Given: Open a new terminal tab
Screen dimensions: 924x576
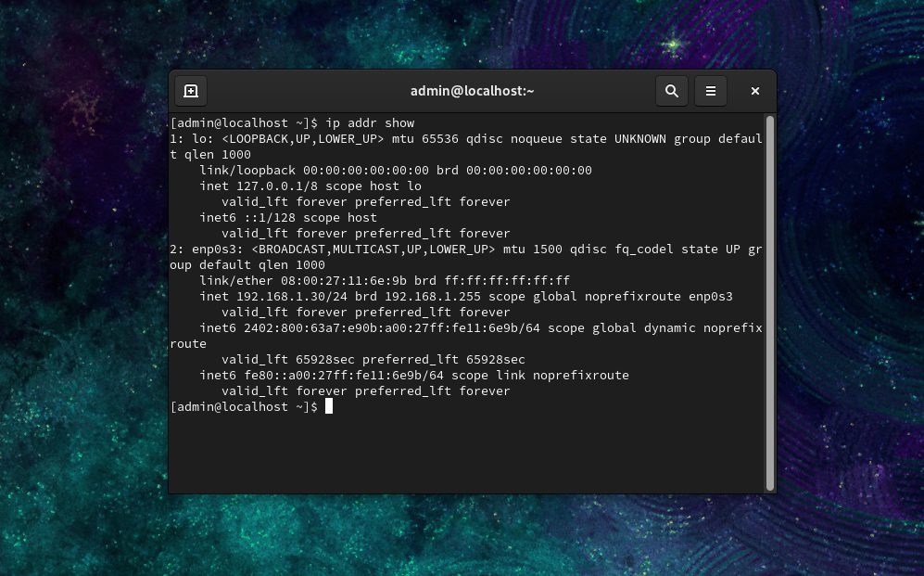Looking at the screenshot, I should click(191, 91).
